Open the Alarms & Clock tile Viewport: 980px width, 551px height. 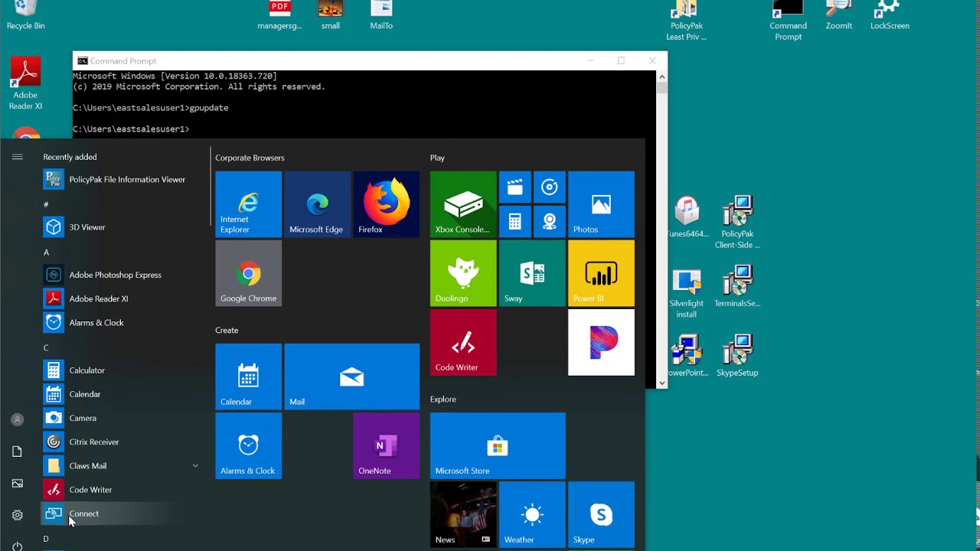(x=248, y=445)
